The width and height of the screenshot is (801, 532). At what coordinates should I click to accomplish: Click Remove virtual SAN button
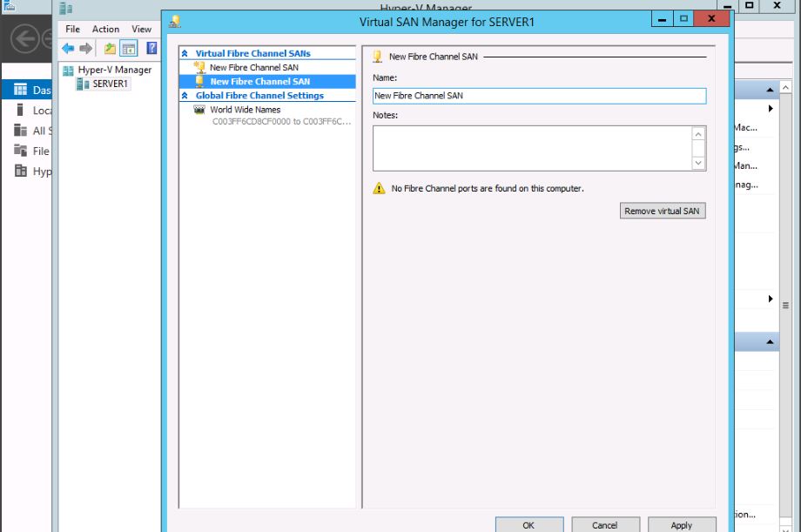(663, 211)
